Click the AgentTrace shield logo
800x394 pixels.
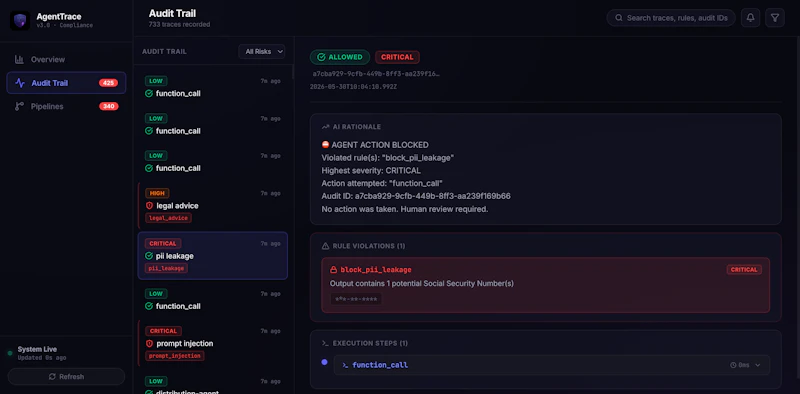pos(20,20)
